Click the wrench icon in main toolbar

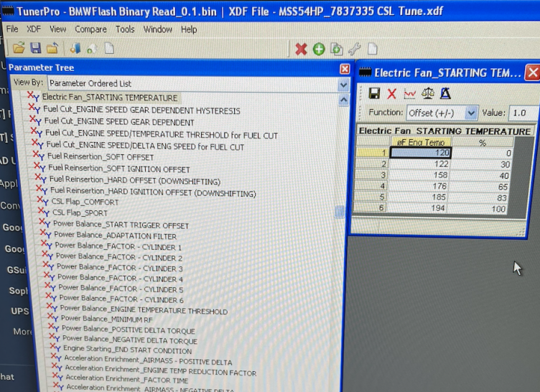pyautogui.click(x=355, y=49)
